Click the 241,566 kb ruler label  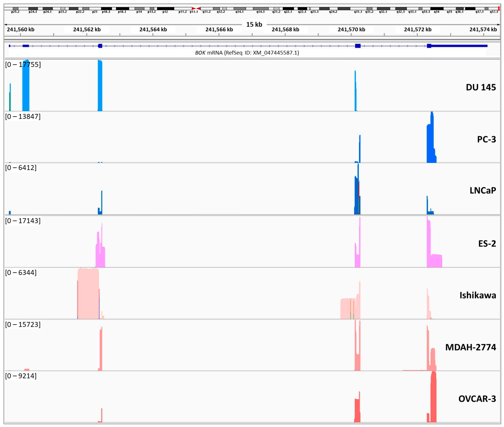click(219, 30)
